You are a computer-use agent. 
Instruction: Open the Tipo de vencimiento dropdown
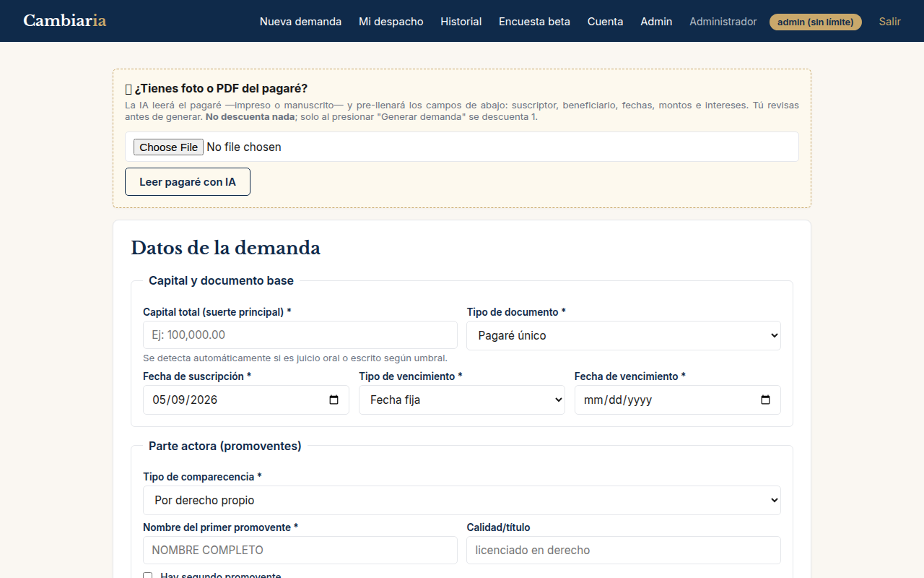(x=462, y=400)
